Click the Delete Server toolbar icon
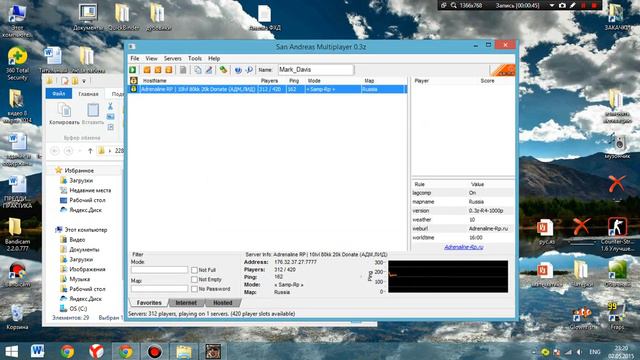 point(158,70)
